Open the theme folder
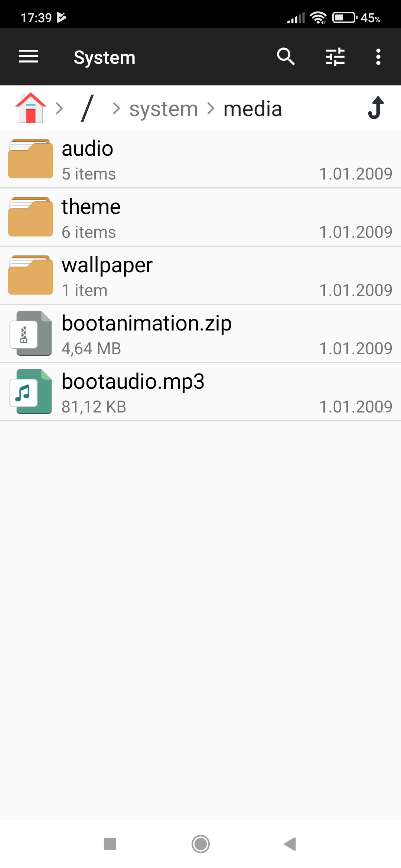Image resolution: width=401 pixels, height=868 pixels. click(200, 217)
